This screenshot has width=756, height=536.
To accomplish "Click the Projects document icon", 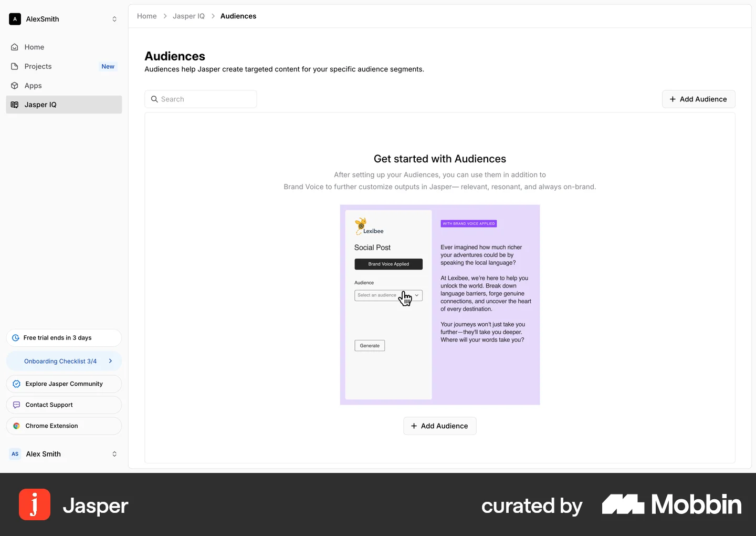I will (15, 66).
